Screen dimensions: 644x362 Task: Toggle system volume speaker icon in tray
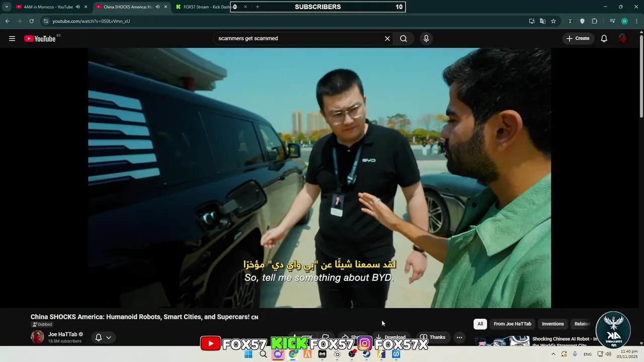608,354
